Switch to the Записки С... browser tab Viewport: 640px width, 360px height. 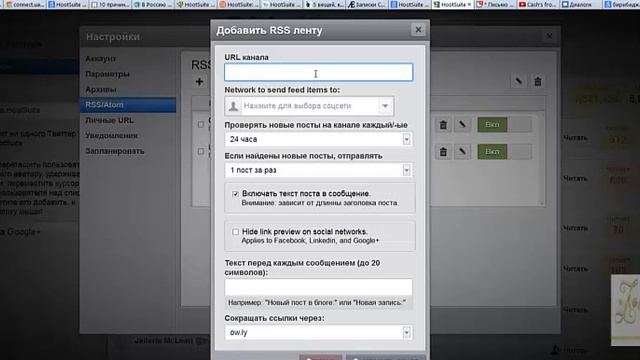(367, 4)
